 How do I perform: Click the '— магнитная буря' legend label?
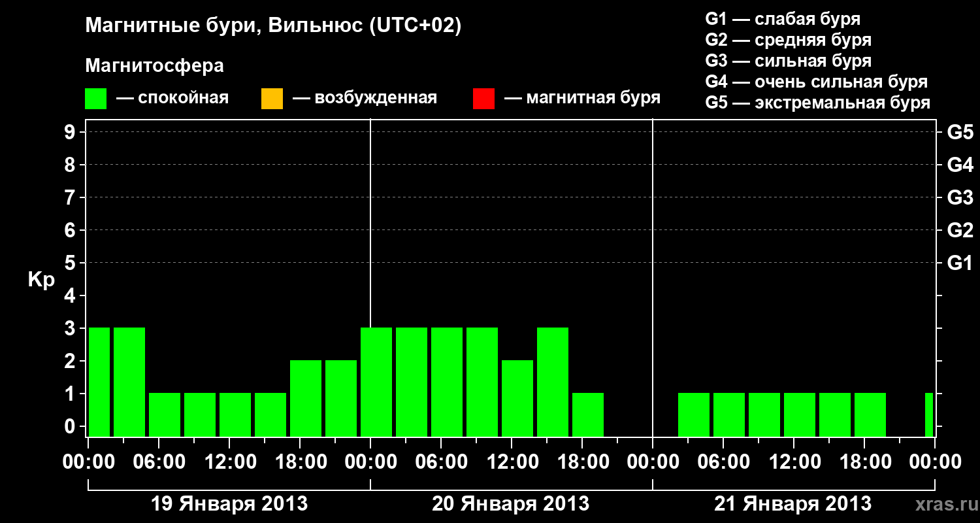(583, 99)
